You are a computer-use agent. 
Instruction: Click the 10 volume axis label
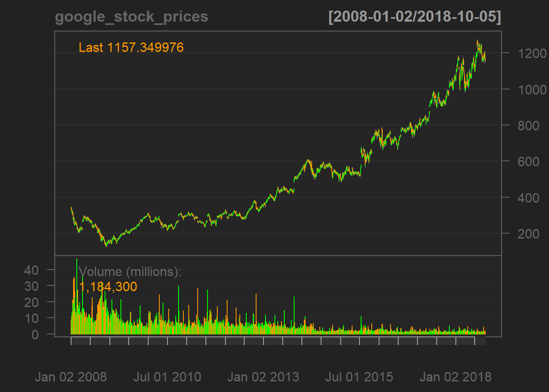click(31, 318)
